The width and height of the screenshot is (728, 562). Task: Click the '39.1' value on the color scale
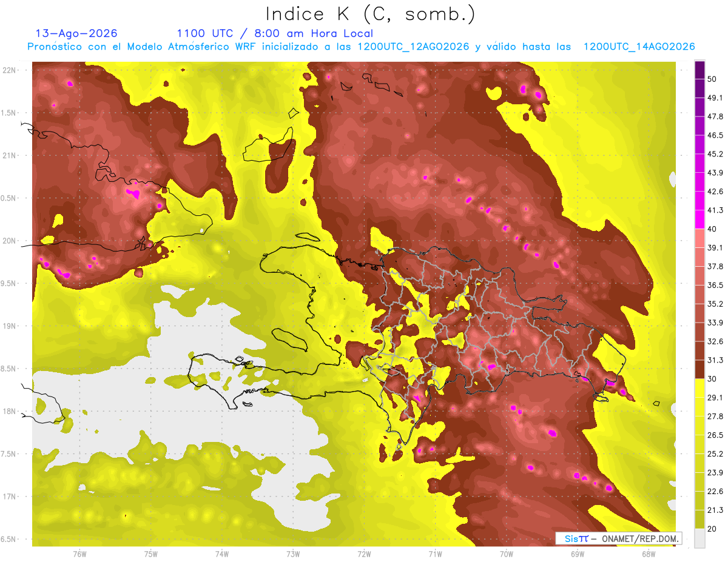coord(715,247)
